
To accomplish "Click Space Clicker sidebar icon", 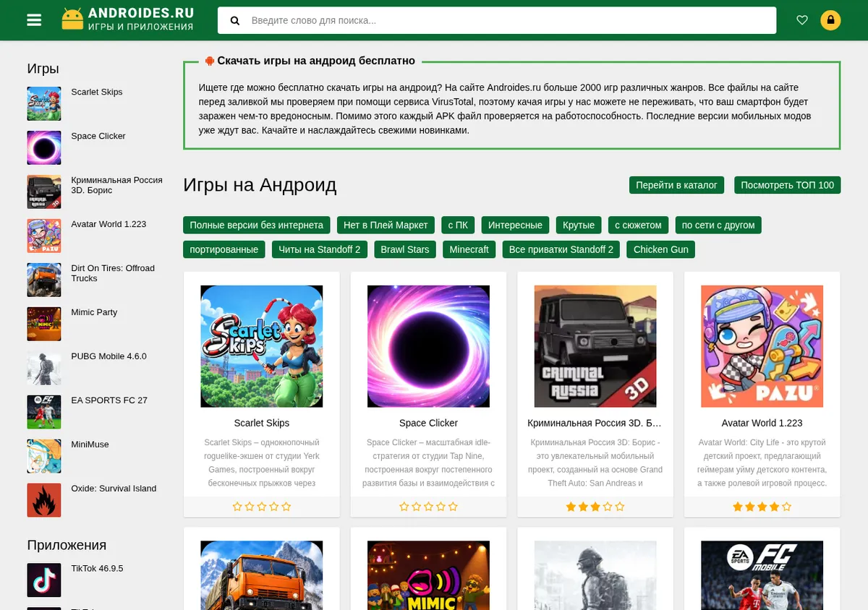I will tap(44, 147).
